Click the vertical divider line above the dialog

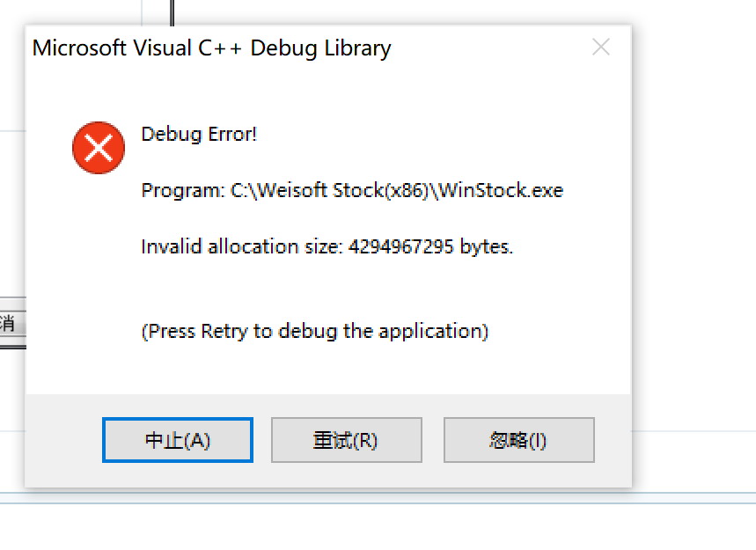point(172,12)
